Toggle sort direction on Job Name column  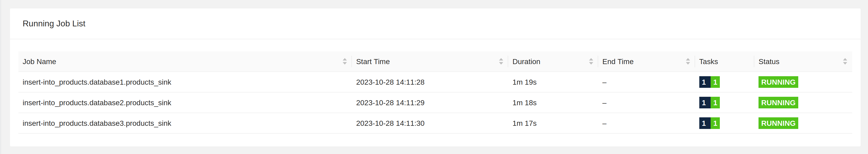pos(344,61)
